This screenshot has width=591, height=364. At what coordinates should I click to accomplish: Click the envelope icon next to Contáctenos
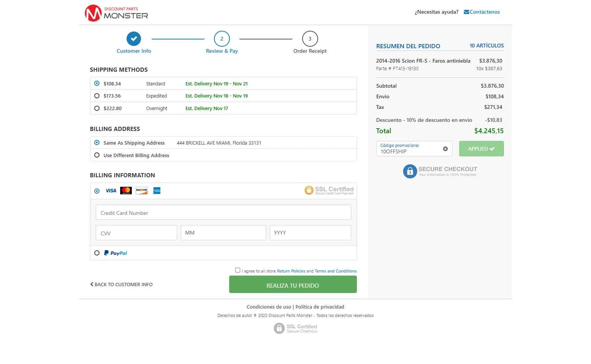tap(466, 12)
